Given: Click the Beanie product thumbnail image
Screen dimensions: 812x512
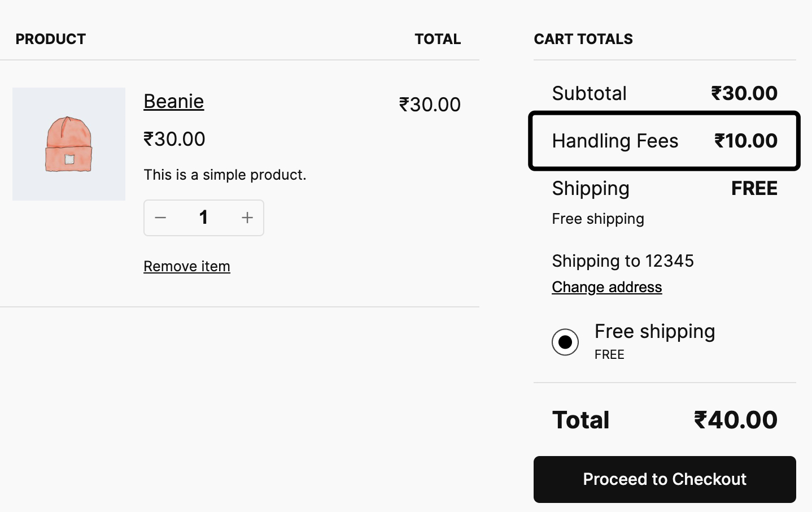Looking at the screenshot, I should pos(69,144).
